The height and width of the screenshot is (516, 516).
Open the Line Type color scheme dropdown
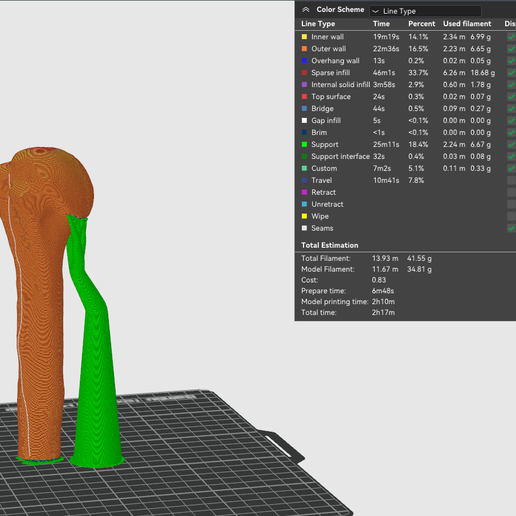pyautogui.click(x=425, y=11)
